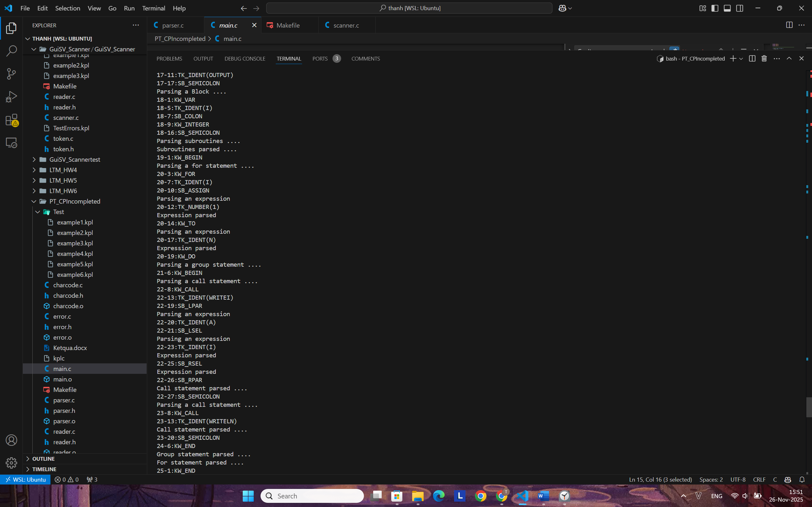
Task: Open the Source Control view
Action: pos(11,74)
